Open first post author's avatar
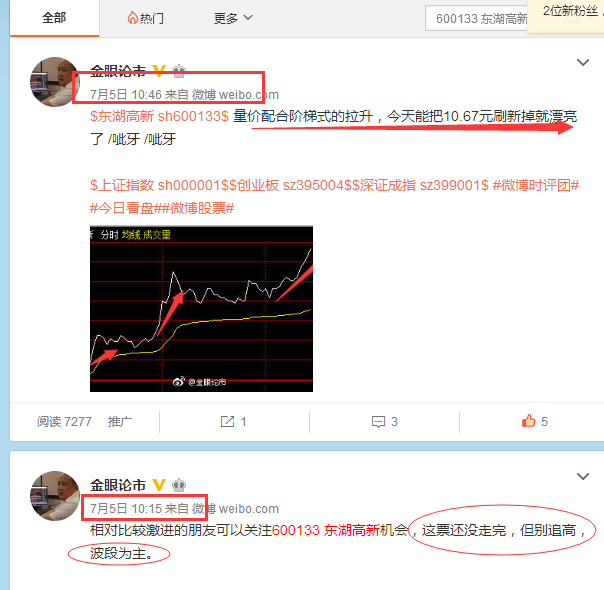The width and height of the screenshot is (604, 590). click(55, 82)
